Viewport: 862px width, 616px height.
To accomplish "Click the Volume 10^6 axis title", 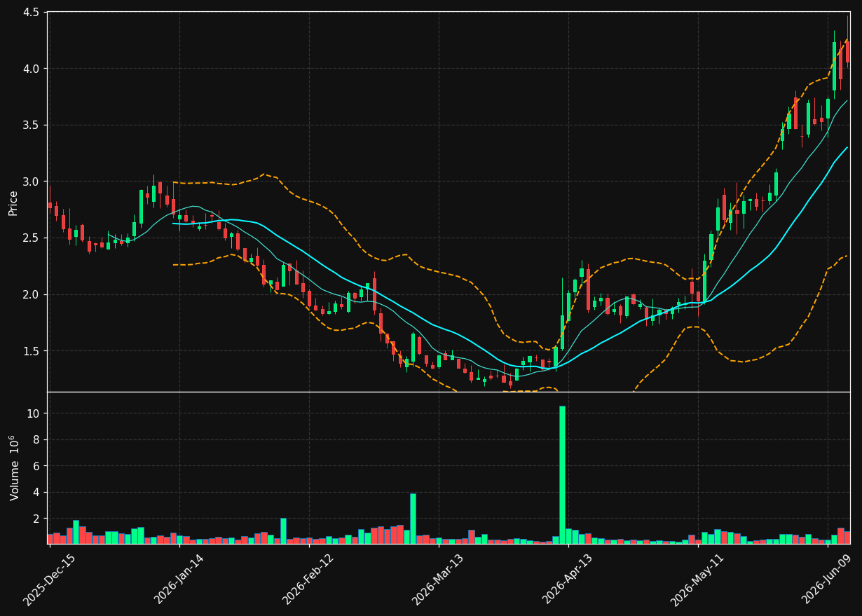I will coord(14,467).
